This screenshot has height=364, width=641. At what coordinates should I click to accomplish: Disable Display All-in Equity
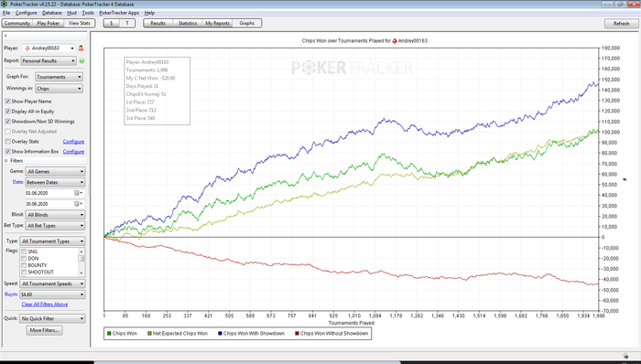click(x=7, y=112)
